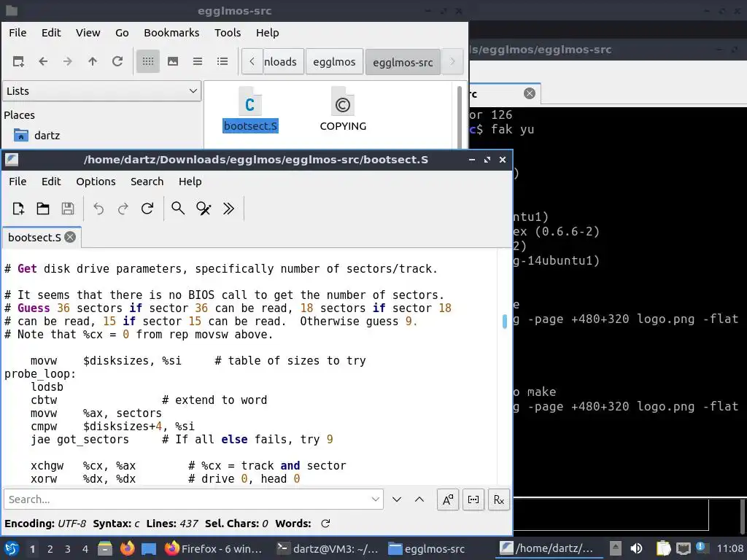Switch to workspace 2
Viewport: 747px width, 560px height.
[x=50, y=549]
